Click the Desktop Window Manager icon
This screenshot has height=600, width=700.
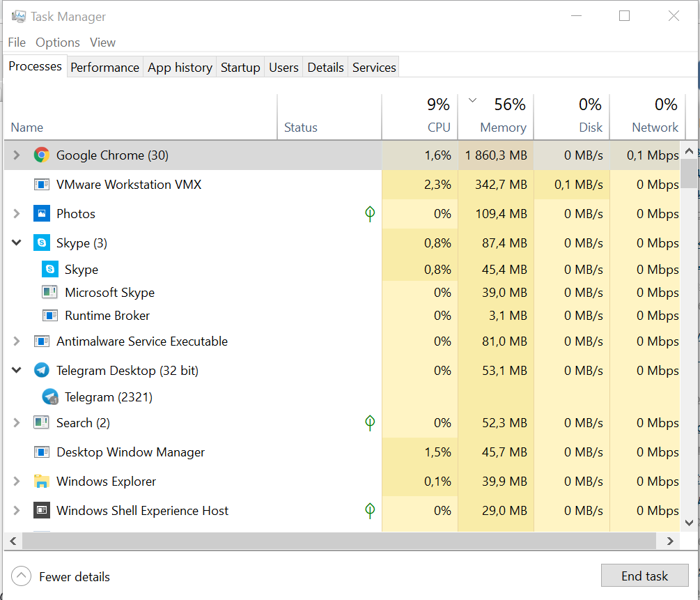(x=42, y=452)
